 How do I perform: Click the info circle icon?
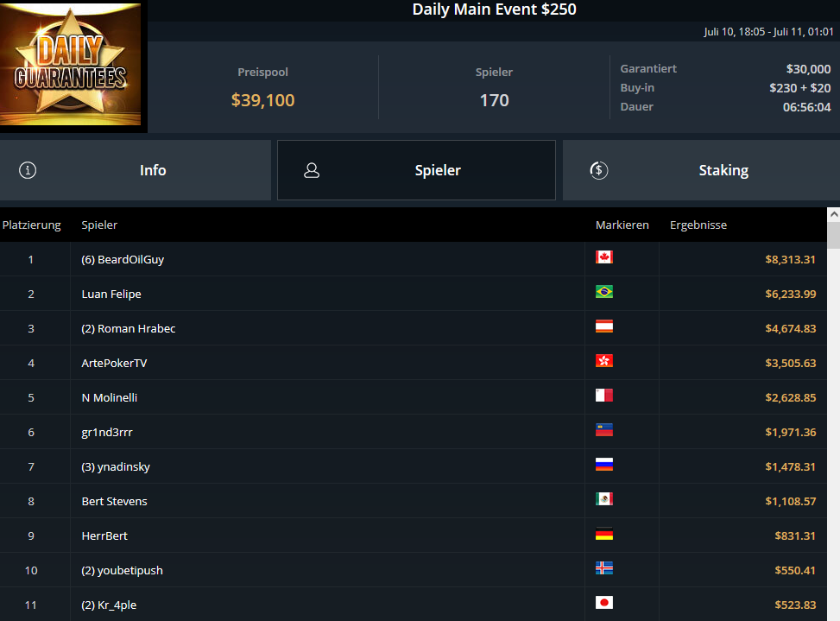28,170
